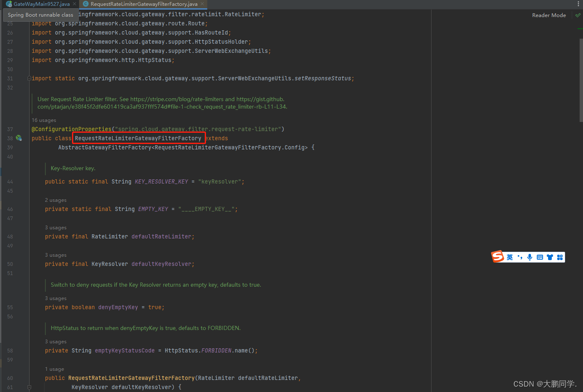Show 3 usages hint above defaultKeyResolver field

56,255
